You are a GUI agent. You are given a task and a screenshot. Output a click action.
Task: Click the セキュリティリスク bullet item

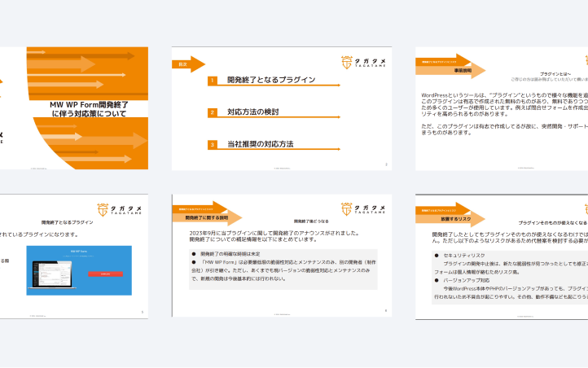click(x=465, y=255)
